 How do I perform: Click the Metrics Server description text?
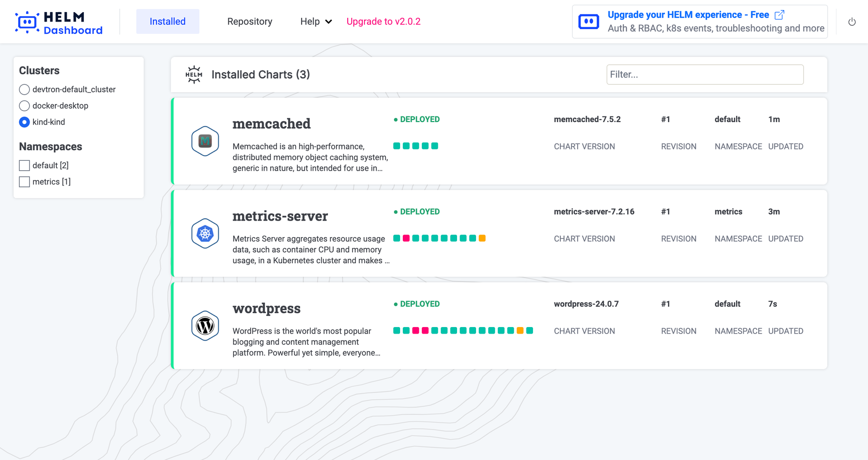point(311,250)
